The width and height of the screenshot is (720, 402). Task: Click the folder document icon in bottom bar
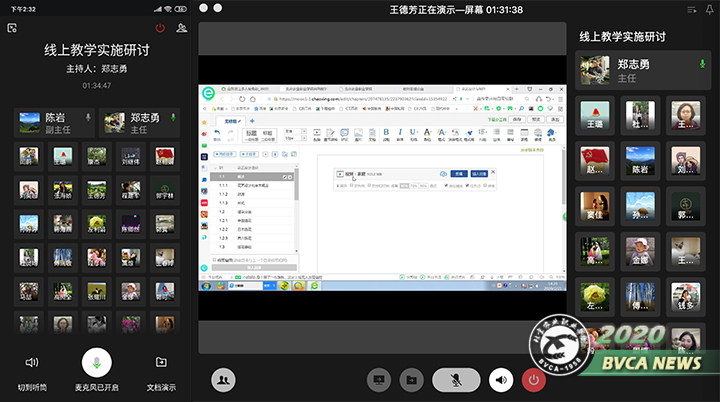click(410, 380)
